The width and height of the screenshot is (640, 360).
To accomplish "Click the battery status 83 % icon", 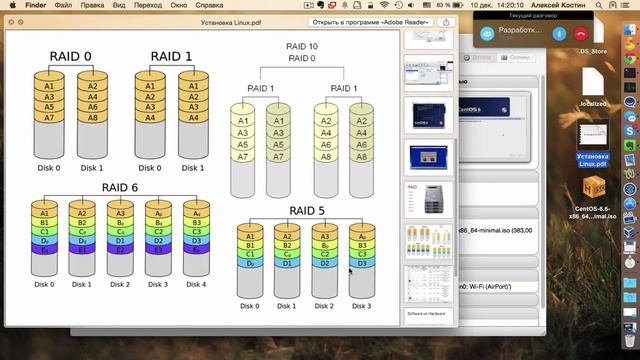I will pos(449,5).
